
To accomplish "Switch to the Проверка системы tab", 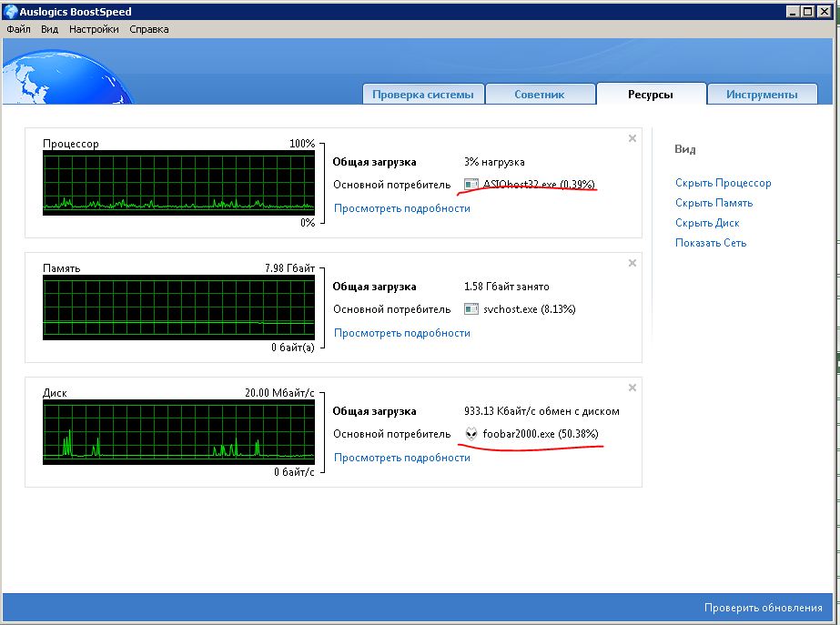I will 423,95.
